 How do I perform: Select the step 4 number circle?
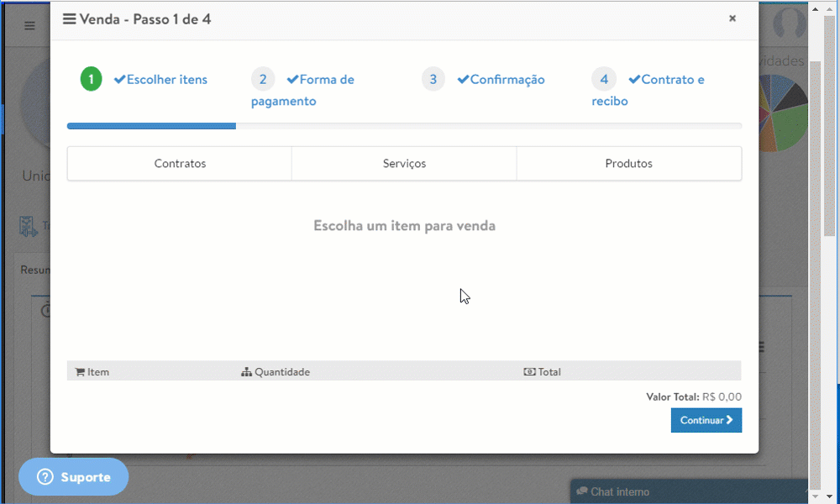[604, 79]
